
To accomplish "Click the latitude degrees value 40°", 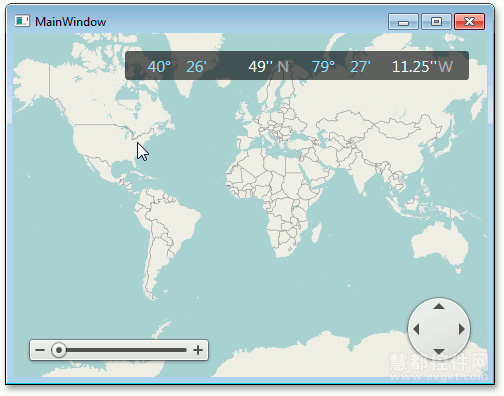I will coord(159,67).
